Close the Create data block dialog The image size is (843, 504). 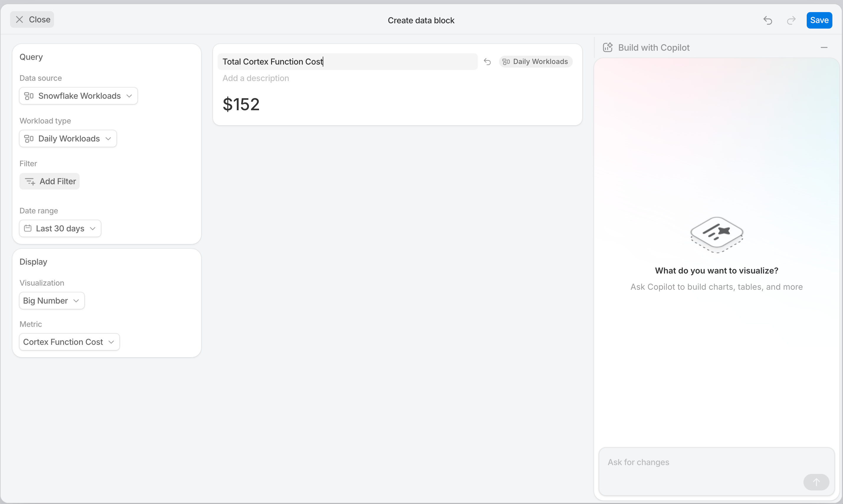[x=32, y=19]
